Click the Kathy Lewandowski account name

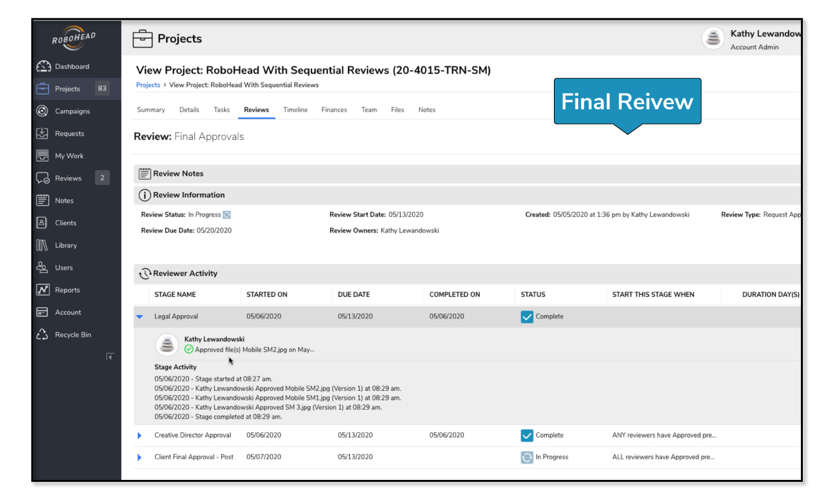(766, 34)
